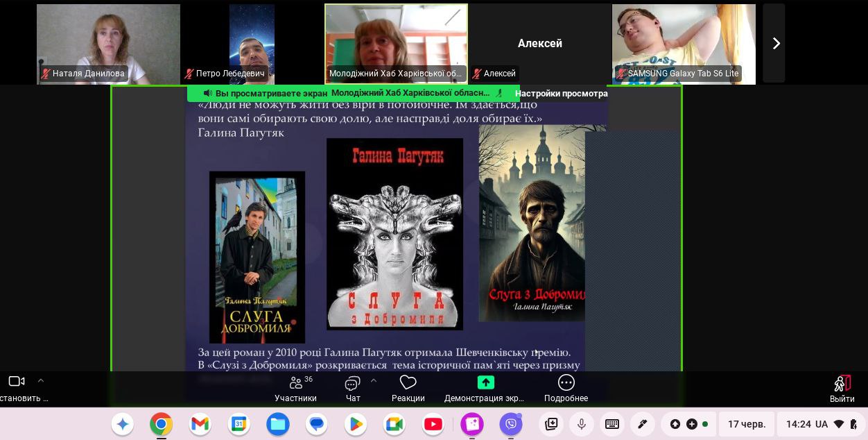Image resolution: width=868 pixels, height=440 pixels.
Task: Open the Реакции reactions menu
Action: (408, 389)
